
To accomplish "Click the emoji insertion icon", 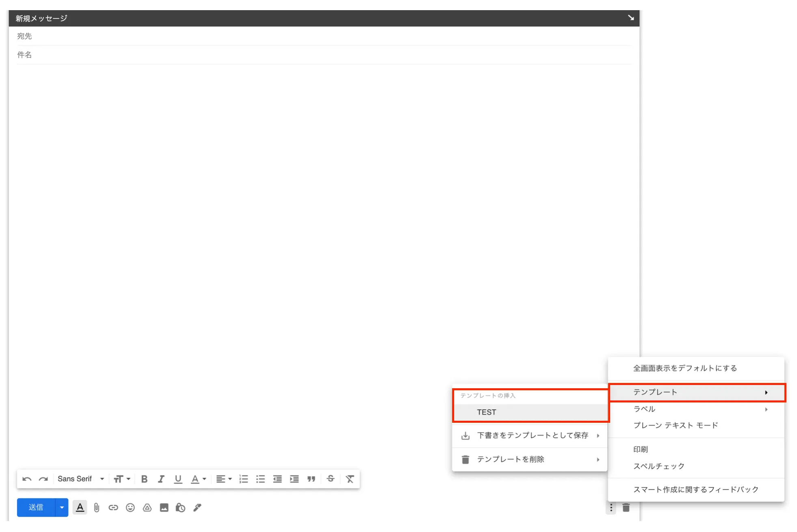I will 130,508.
